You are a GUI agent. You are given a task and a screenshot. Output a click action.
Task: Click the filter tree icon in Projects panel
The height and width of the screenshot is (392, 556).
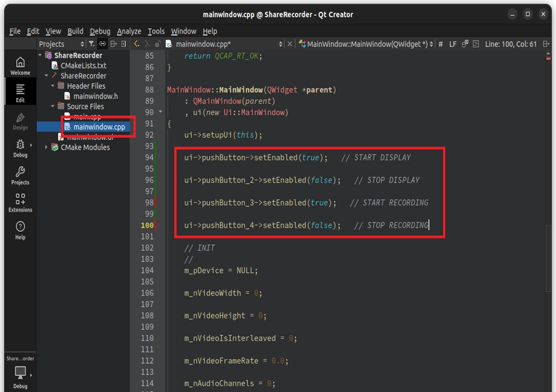92,44
